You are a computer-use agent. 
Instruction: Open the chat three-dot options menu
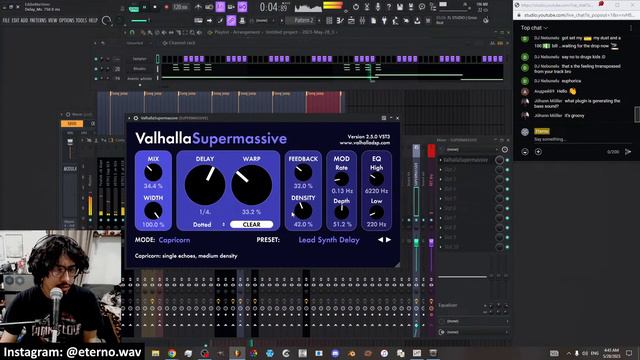pyautogui.click(x=631, y=28)
